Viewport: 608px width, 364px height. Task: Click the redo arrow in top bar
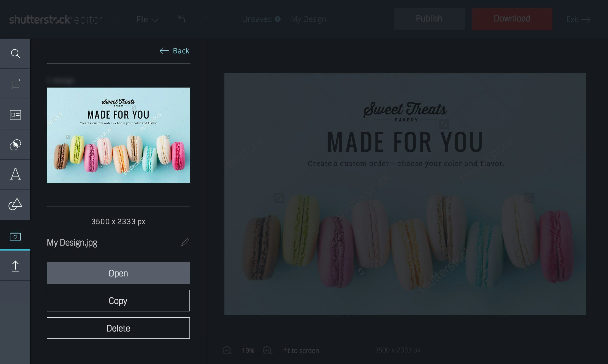[205, 19]
